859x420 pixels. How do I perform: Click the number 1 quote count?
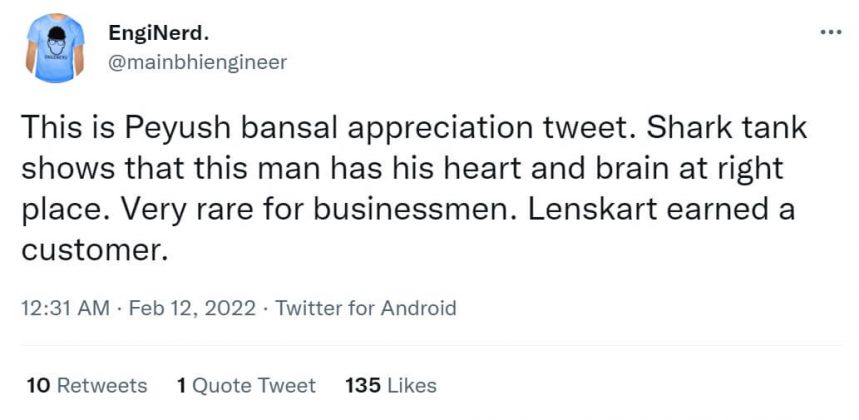(x=182, y=385)
